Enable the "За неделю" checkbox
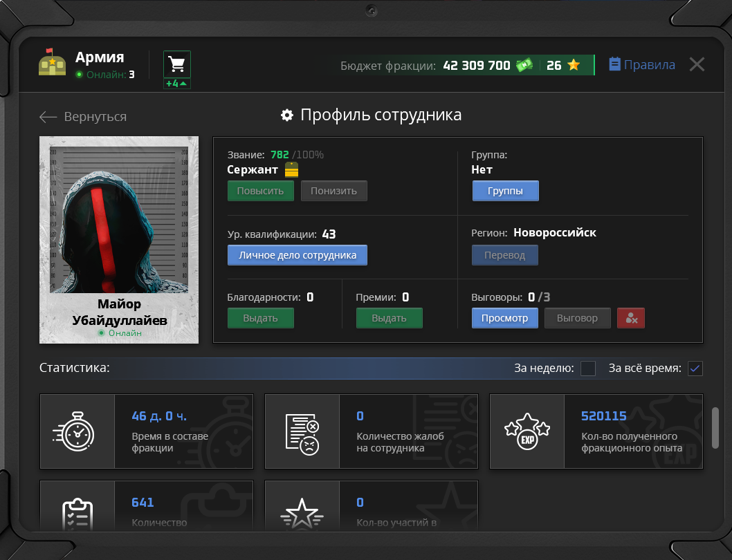This screenshot has height=560, width=732. tap(588, 368)
